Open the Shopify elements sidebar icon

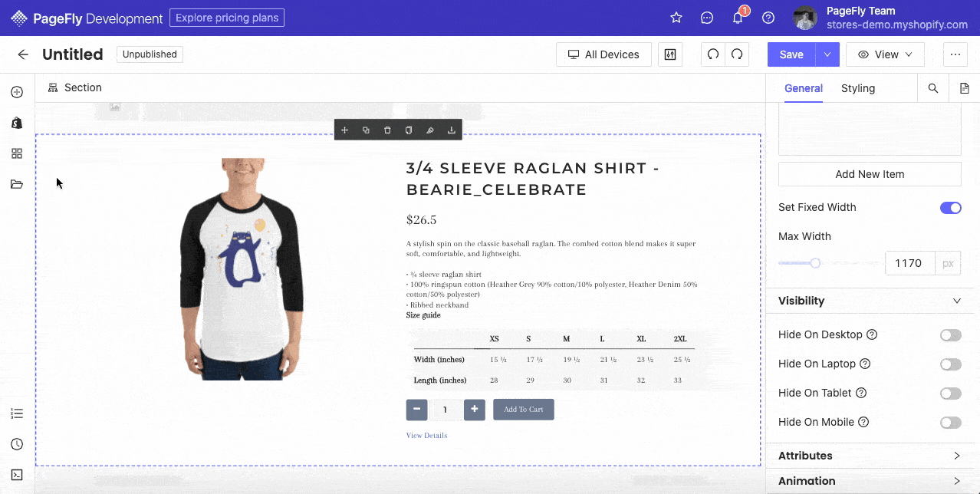17,123
